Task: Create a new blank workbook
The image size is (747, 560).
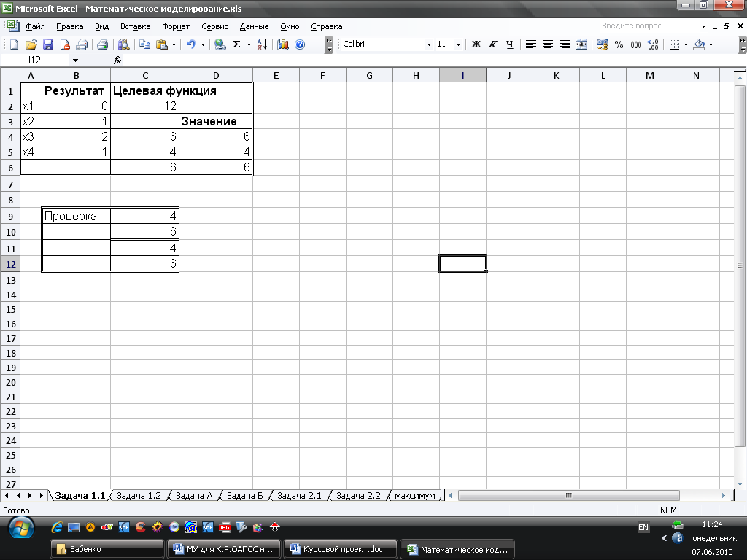Action: click(14, 44)
